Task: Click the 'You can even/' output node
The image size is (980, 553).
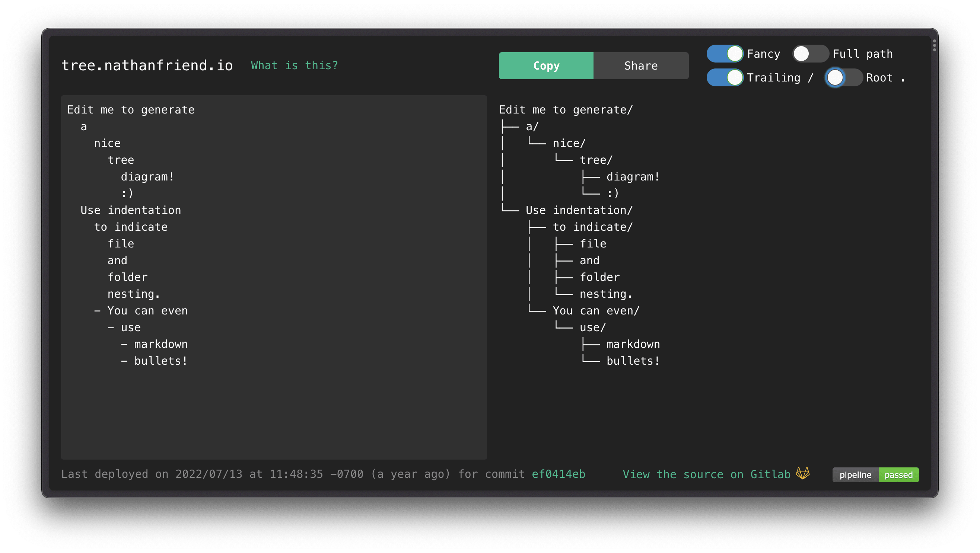Action: click(596, 311)
